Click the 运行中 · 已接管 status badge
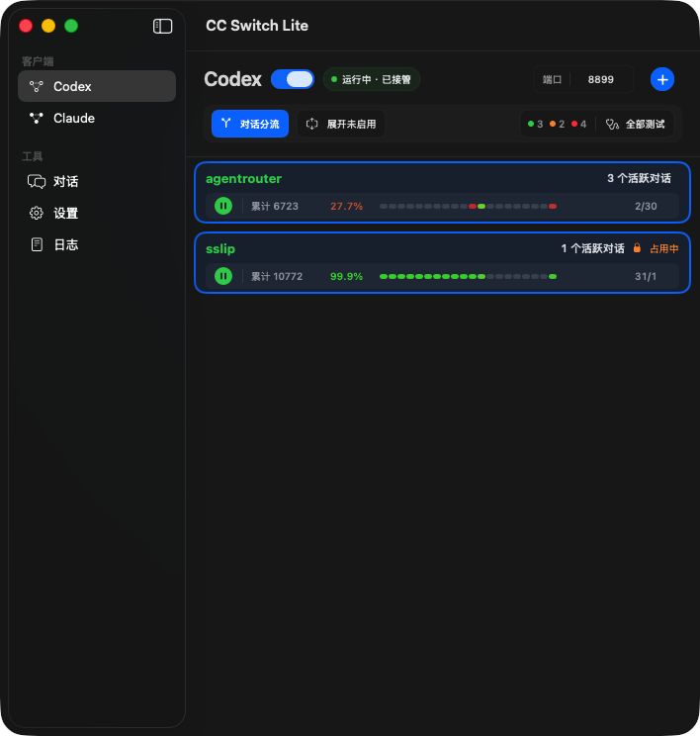Viewport: 700px width, 736px height. (x=372, y=79)
